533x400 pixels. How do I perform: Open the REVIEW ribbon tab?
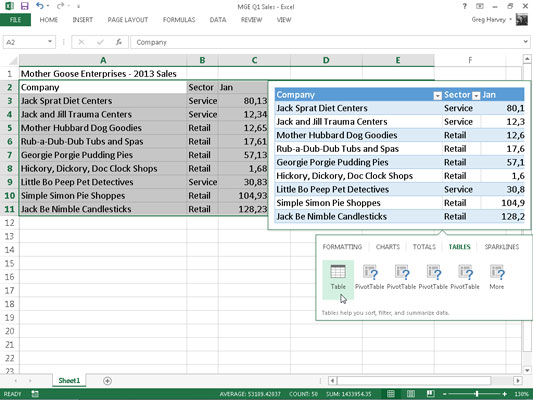(252, 20)
